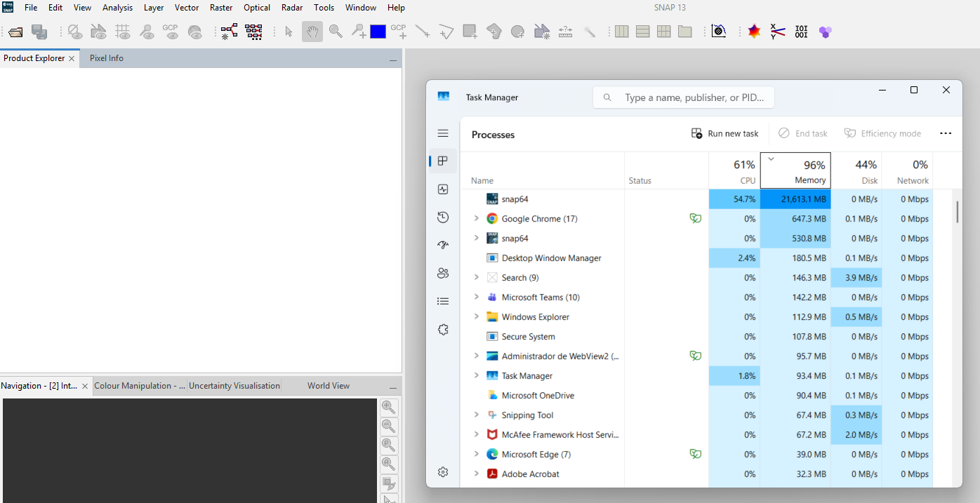Open the Raster menu

221,8
